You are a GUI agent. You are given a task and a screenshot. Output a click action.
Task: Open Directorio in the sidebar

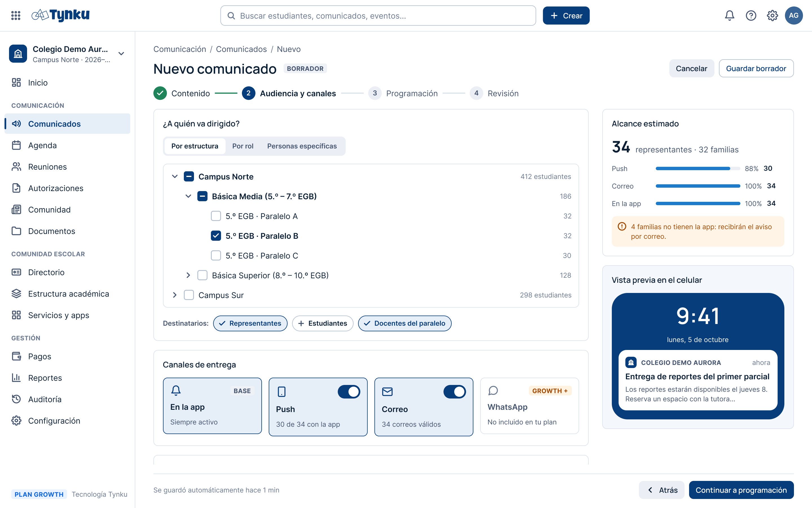[x=67, y=272]
